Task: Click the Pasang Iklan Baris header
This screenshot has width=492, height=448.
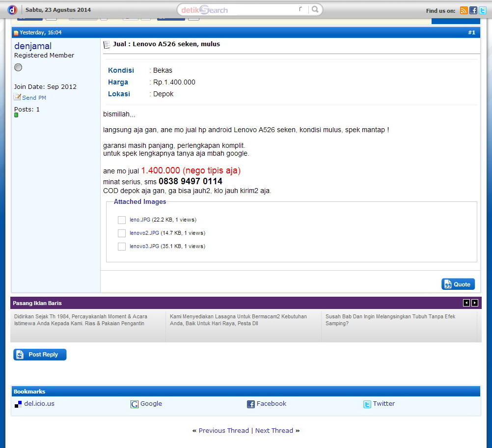Action: [37, 303]
